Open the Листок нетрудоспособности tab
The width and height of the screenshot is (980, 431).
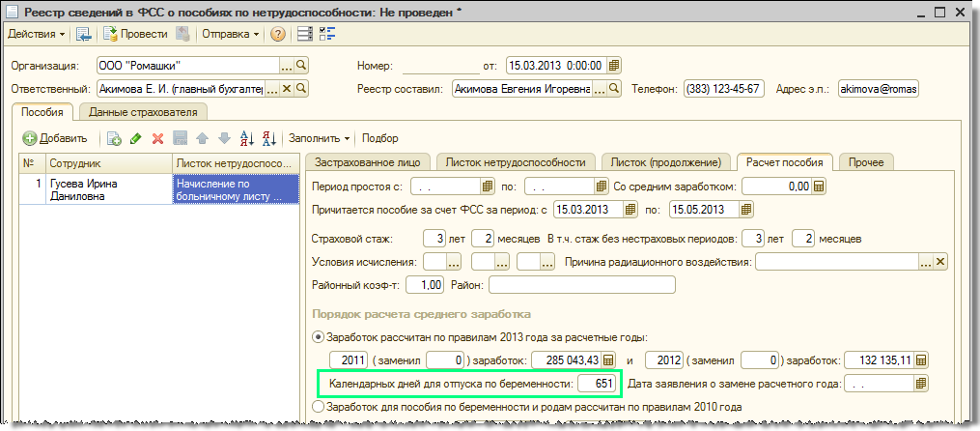point(516,162)
